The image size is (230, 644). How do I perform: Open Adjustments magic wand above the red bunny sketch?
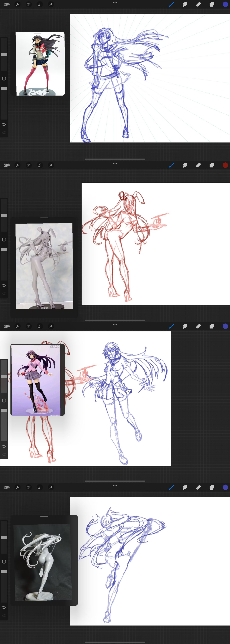point(29,165)
